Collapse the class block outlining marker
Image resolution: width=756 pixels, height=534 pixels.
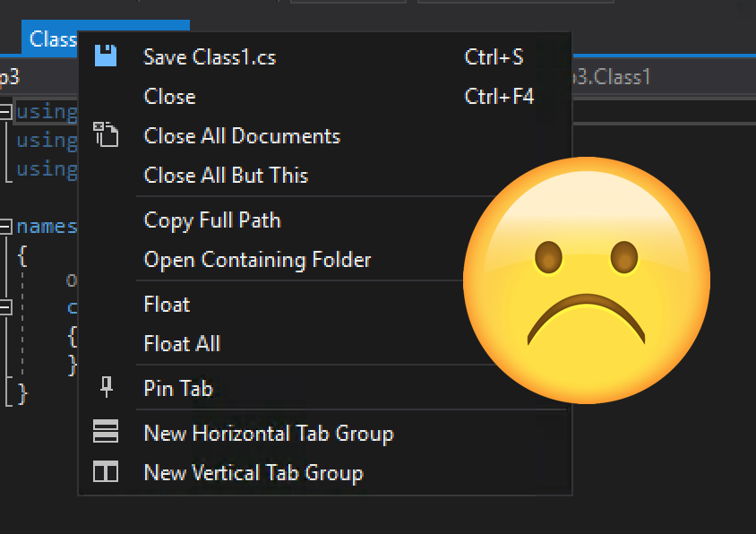click(x=5, y=306)
